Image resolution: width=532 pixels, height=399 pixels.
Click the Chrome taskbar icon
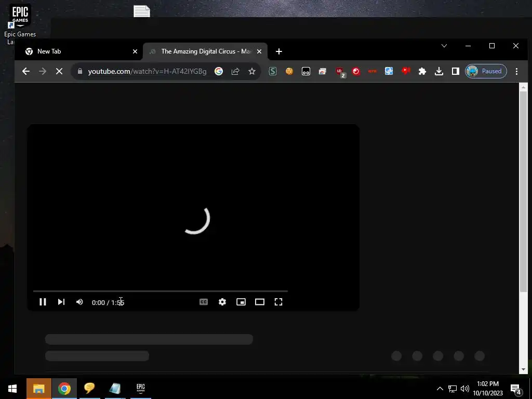[64, 389]
